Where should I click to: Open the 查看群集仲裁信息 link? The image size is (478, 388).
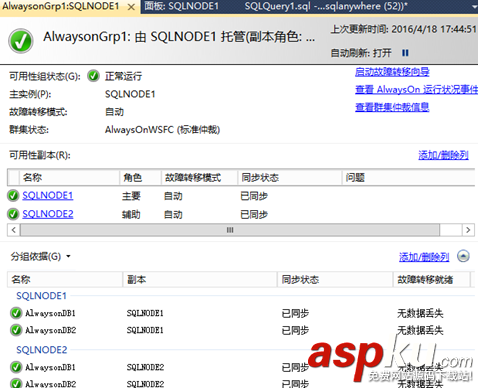[x=392, y=107]
